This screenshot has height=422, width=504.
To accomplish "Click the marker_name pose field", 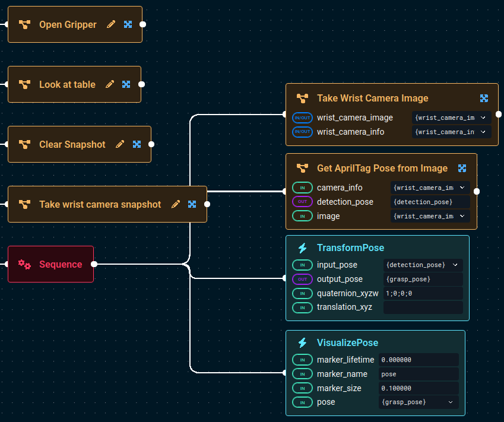I will coord(419,374).
